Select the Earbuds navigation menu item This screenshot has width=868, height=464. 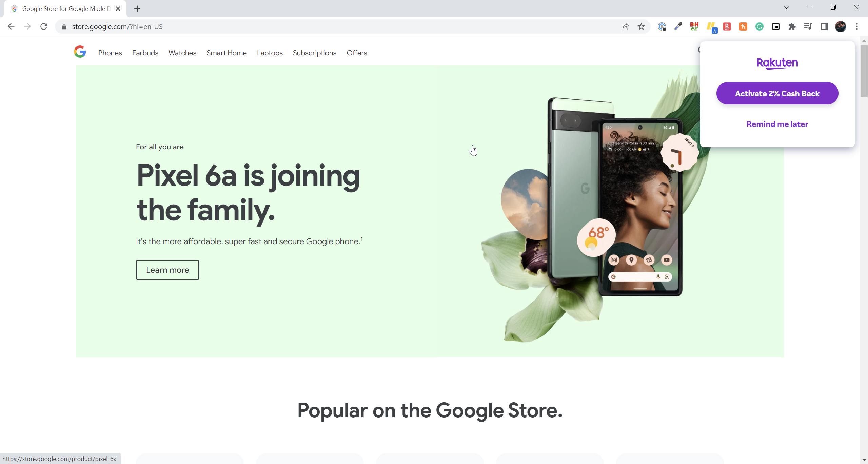[145, 53]
